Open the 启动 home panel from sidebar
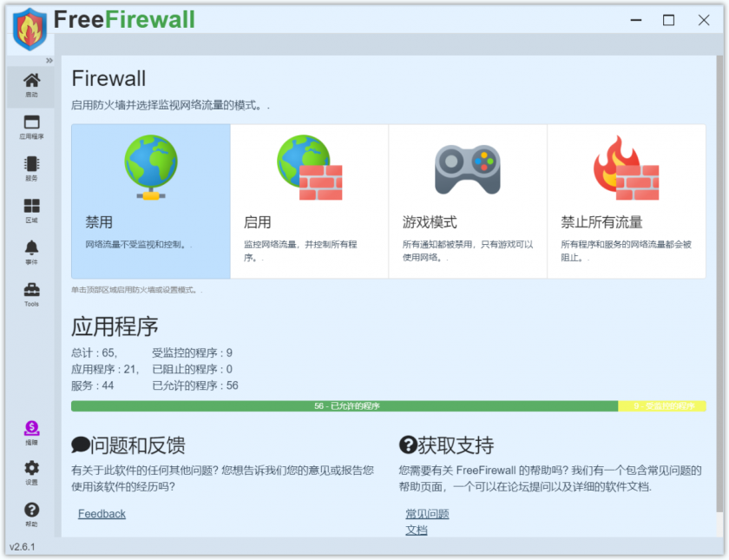This screenshot has width=729, height=560. 31,82
